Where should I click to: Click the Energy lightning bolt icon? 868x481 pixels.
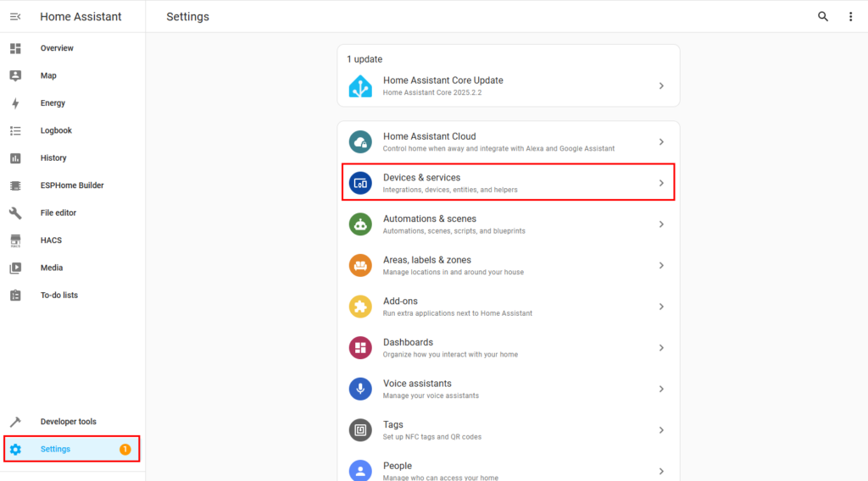[15, 102]
